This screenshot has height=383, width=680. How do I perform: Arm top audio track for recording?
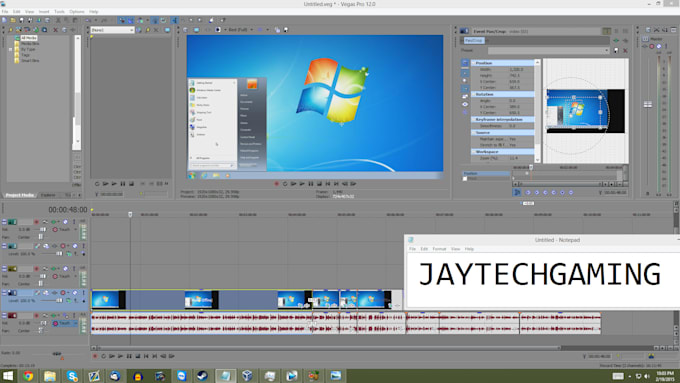point(36,222)
